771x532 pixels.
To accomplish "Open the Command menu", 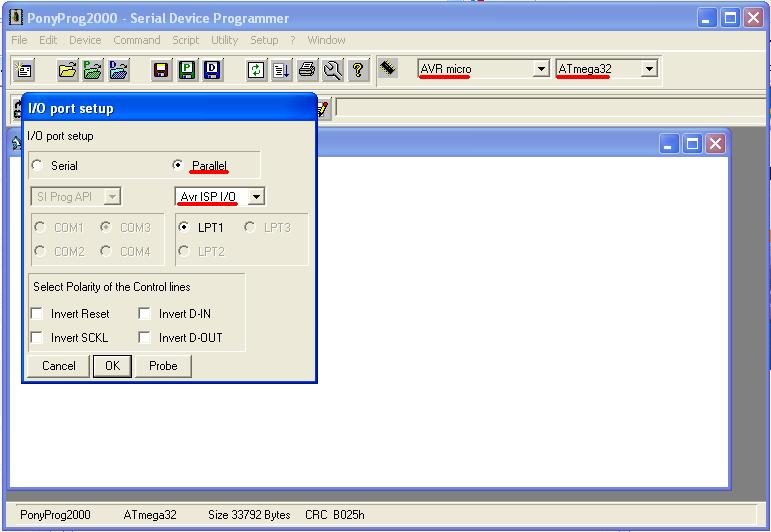I will pyautogui.click(x=137, y=40).
